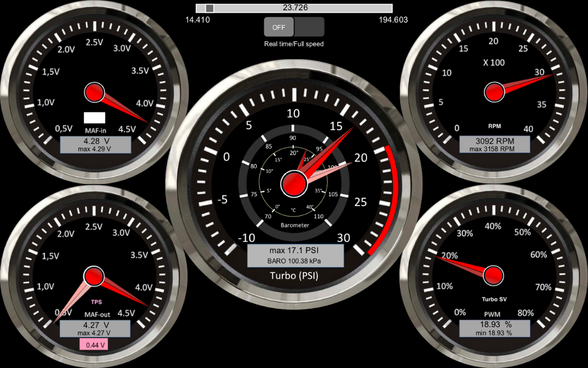Click the playback slider handle at 23.726
Image resolution: width=588 pixels, height=368 pixels.
[210, 8]
